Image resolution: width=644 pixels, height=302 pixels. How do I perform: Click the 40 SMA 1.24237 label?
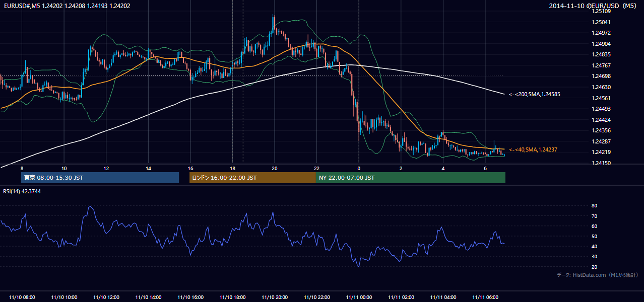click(x=533, y=149)
